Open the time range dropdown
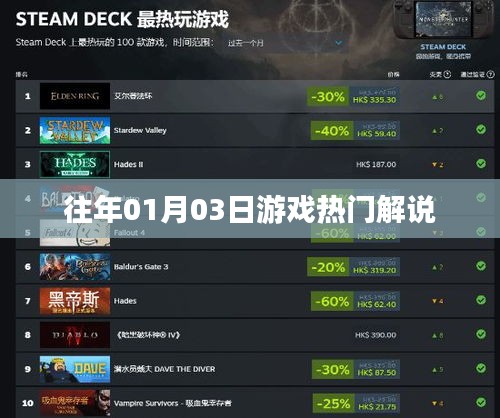 [x=284, y=43]
